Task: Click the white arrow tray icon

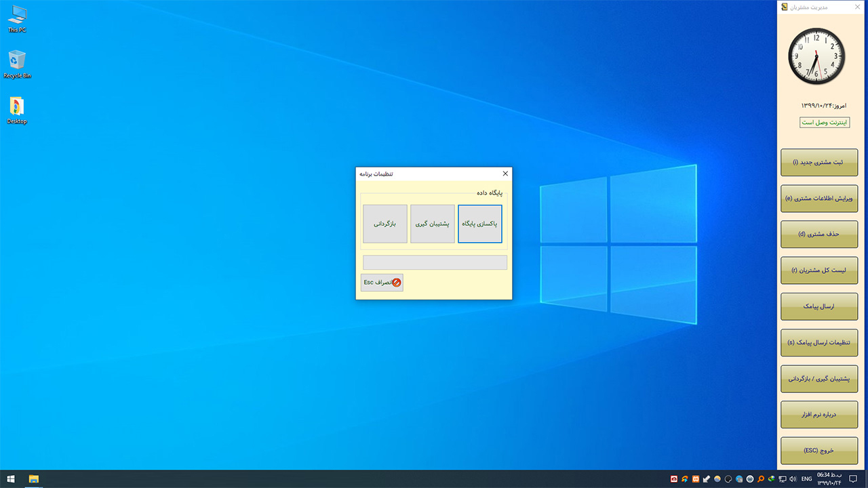Action: (707, 479)
